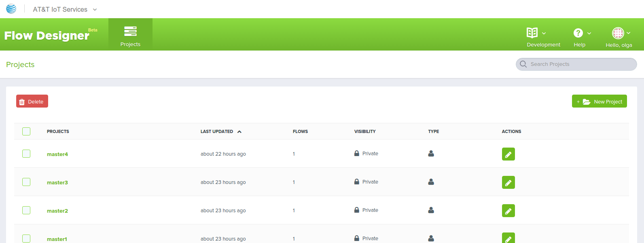The image size is (644, 243).
Task: Click the person type icon for master2
Action: (x=431, y=210)
